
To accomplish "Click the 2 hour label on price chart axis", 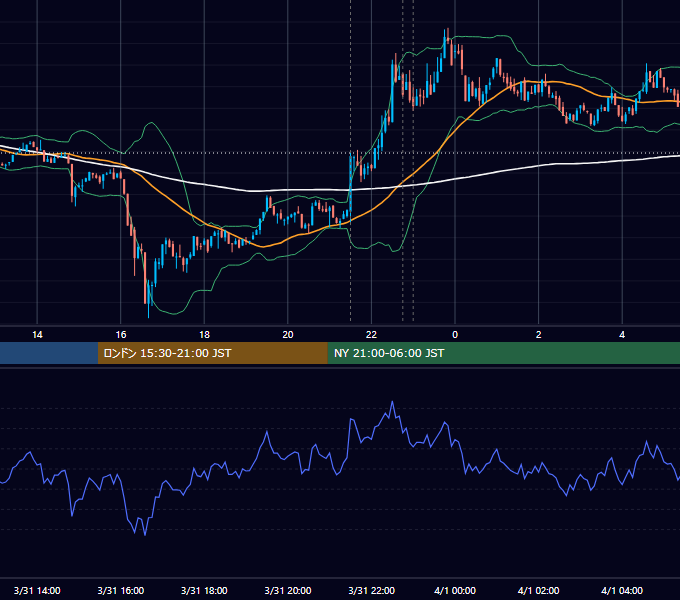I will pos(539,335).
